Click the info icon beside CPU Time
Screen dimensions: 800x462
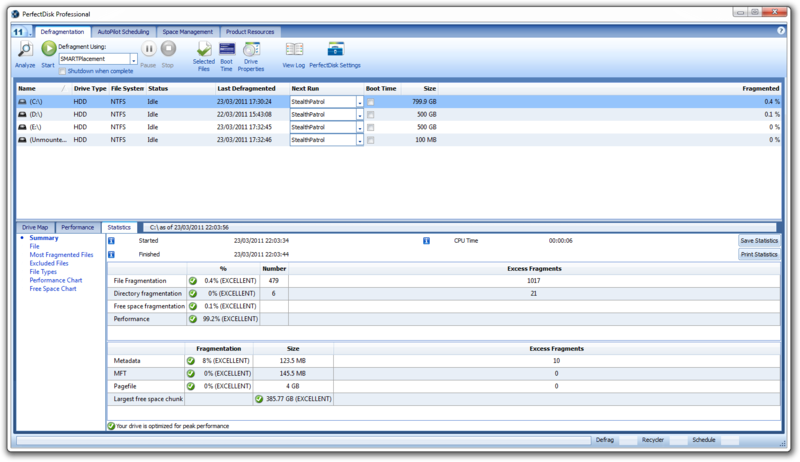pyautogui.click(x=427, y=241)
